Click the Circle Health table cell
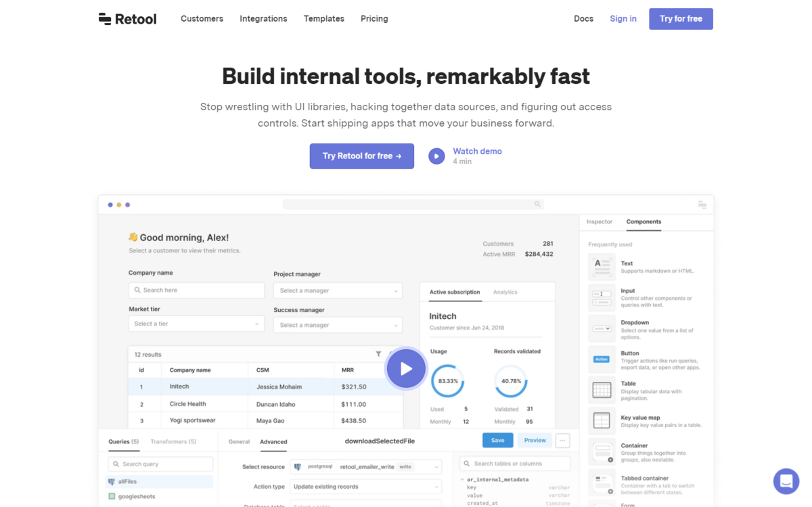 click(188, 404)
